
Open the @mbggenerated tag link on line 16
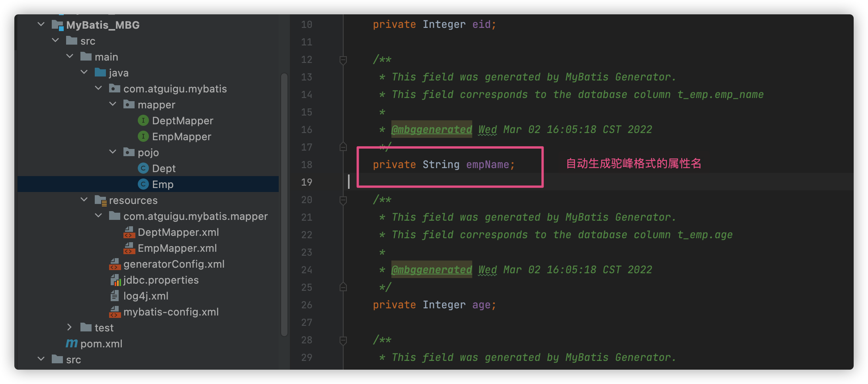click(x=431, y=129)
